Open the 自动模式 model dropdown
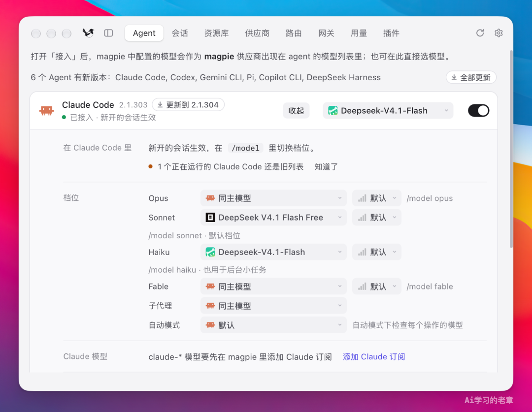 pos(273,325)
